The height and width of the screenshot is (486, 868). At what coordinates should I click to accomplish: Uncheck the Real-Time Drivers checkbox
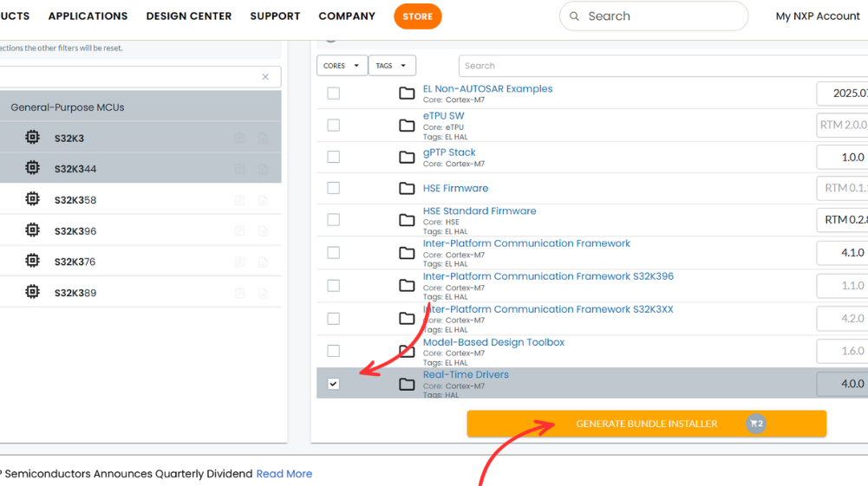(333, 384)
